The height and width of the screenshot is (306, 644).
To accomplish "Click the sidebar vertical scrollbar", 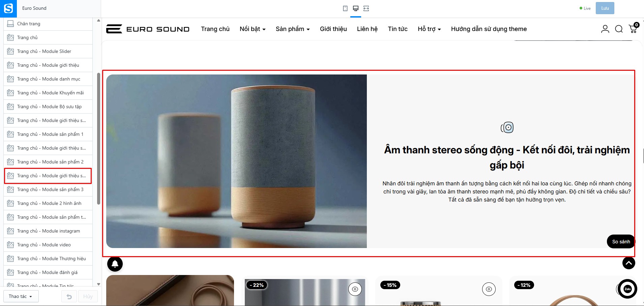I will 98,139.
